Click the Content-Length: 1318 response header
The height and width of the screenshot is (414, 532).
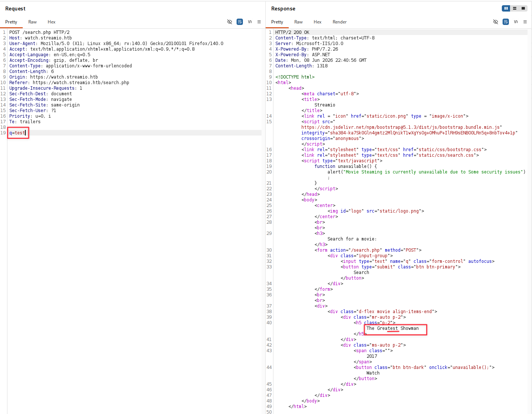point(301,66)
